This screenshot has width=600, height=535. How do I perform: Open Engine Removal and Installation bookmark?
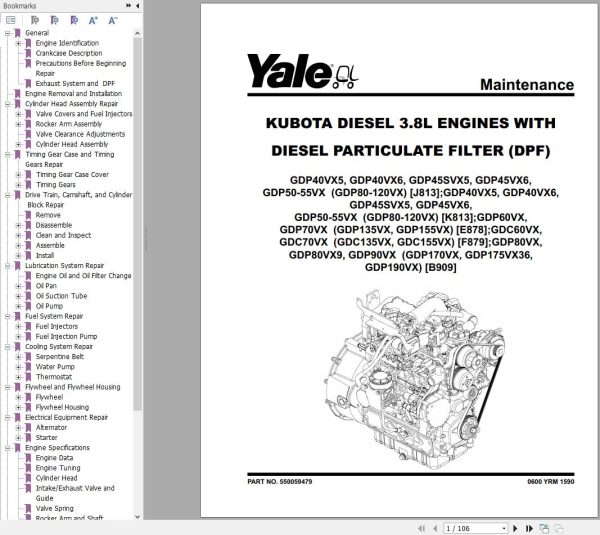point(73,93)
